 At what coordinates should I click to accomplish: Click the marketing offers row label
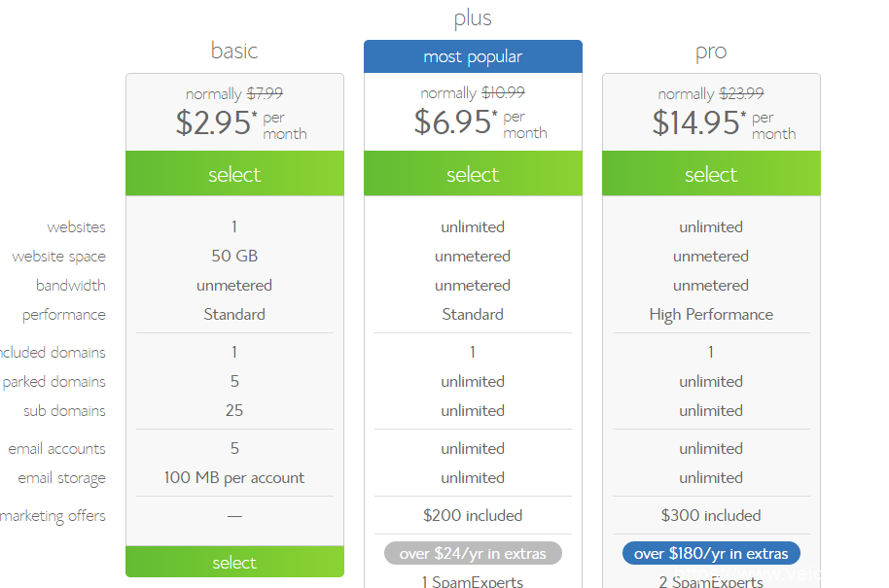[x=53, y=516]
